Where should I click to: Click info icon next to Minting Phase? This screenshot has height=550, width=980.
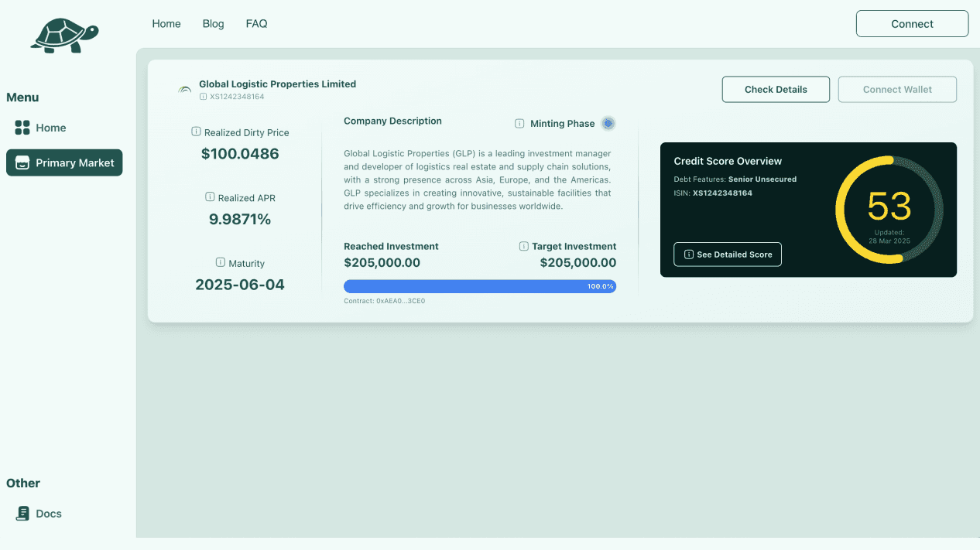coord(519,123)
